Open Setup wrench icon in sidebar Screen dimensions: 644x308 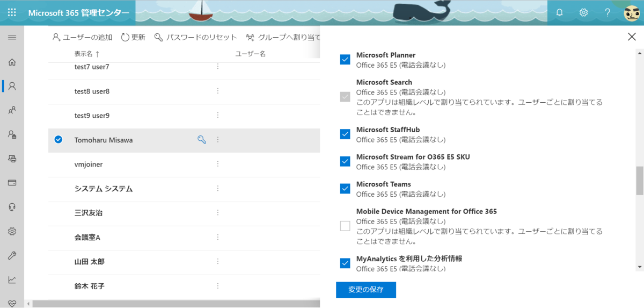[x=12, y=255]
